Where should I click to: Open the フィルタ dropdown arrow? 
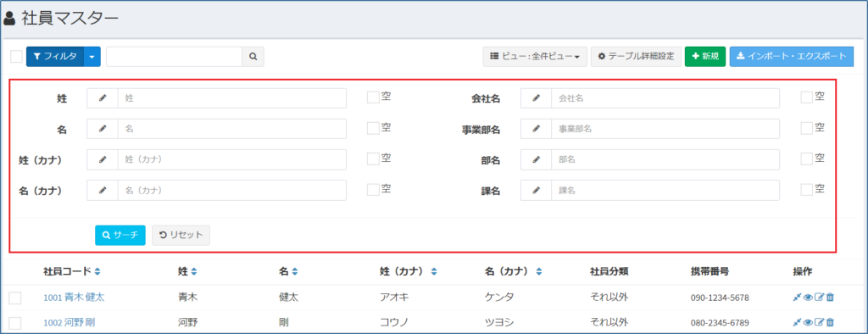point(92,57)
